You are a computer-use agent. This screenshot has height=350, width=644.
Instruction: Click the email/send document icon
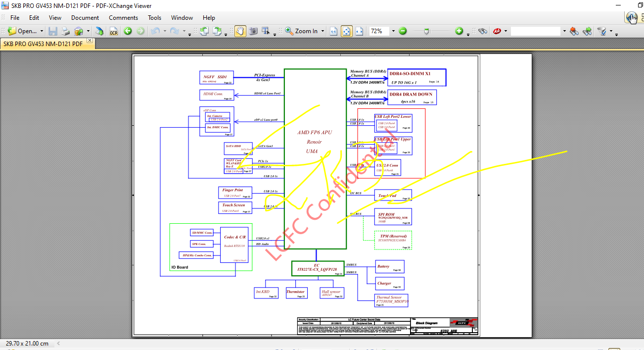pos(79,31)
